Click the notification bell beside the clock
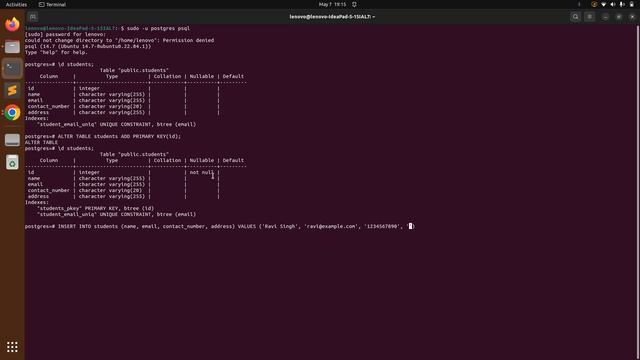 [x=354, y=4]
